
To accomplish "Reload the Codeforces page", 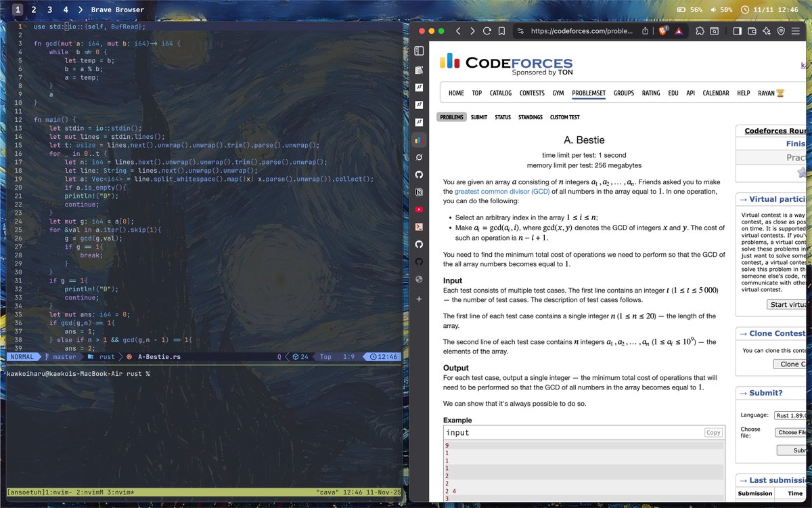I will pos(487,31).
